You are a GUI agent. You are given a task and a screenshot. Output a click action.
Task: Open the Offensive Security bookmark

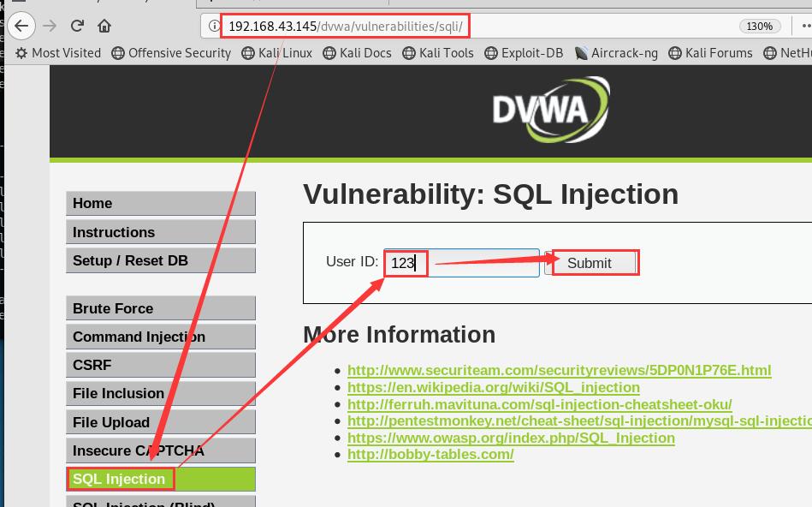point(171,53)
